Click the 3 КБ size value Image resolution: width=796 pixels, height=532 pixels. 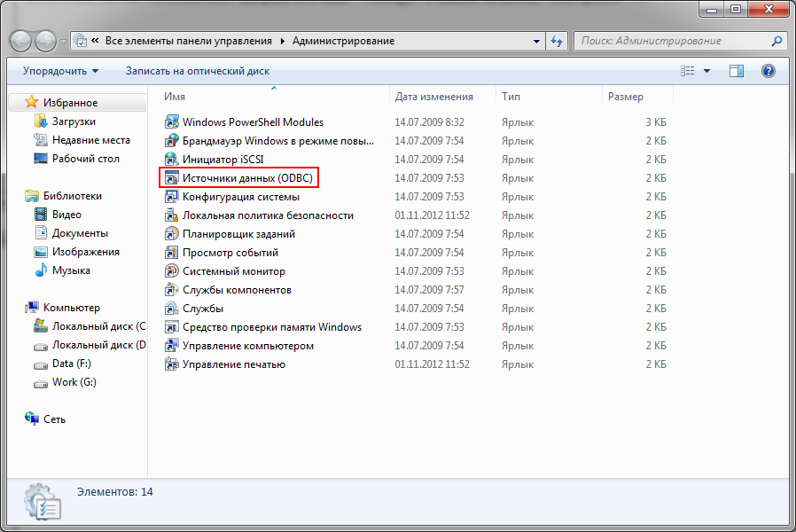coord(656,122)
